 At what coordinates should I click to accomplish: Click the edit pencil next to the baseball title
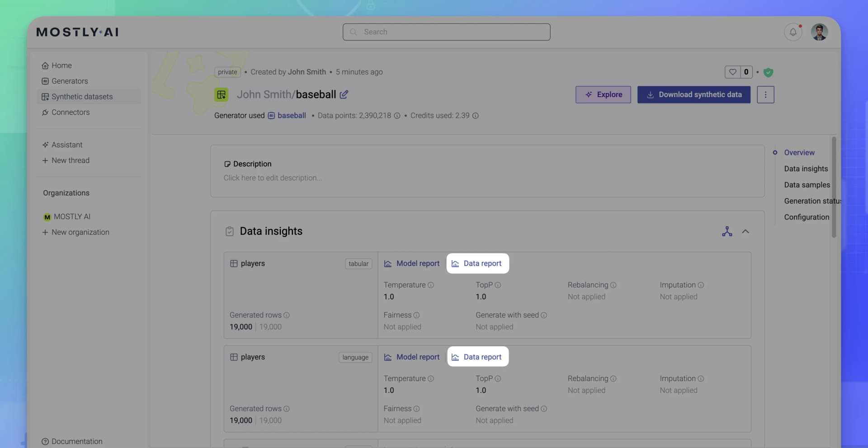tap(344, 94)
